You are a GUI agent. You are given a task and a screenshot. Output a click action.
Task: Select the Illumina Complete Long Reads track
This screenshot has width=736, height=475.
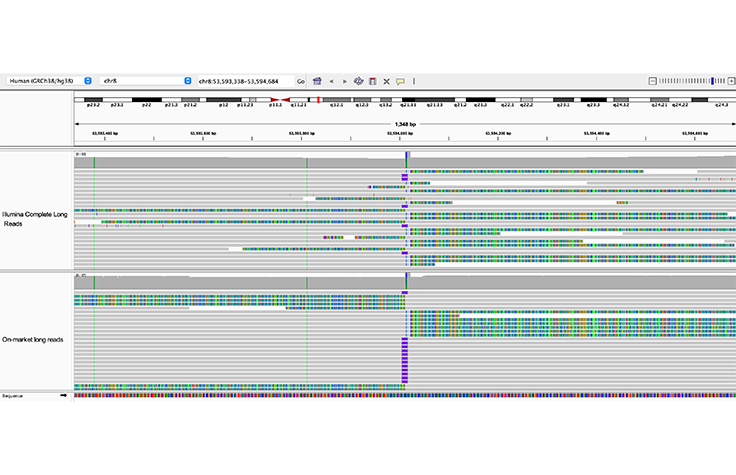[36, 218]
